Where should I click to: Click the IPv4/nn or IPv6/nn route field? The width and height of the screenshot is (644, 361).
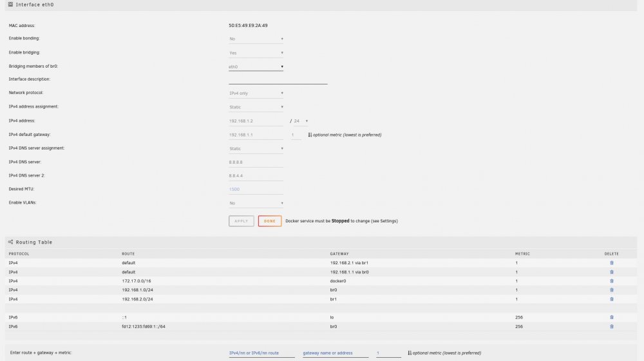[x=261, y=353]
